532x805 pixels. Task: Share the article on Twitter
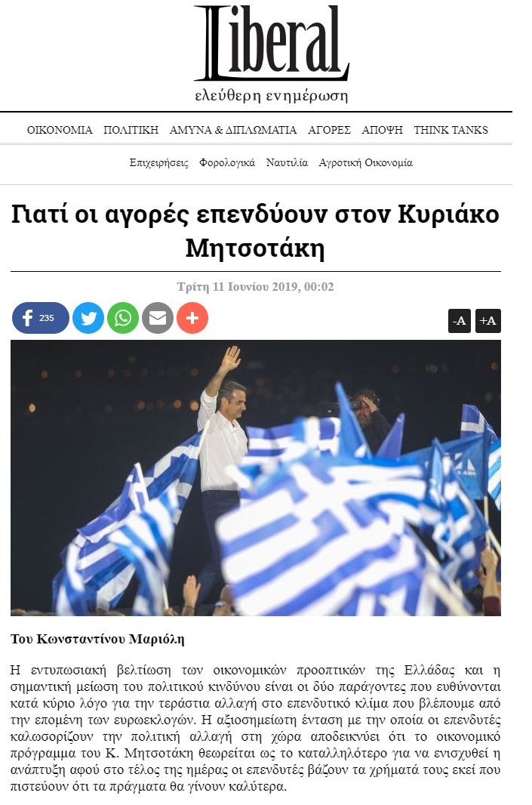88,318
